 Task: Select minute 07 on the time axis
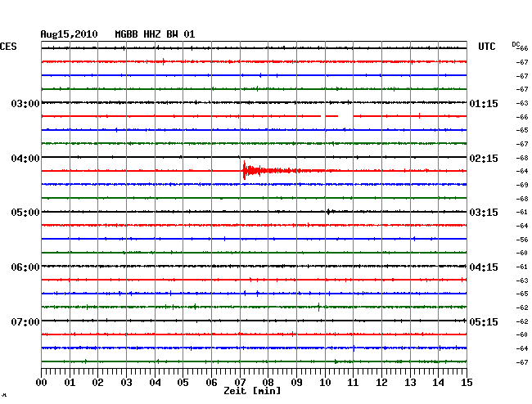(x=240, y=383)
